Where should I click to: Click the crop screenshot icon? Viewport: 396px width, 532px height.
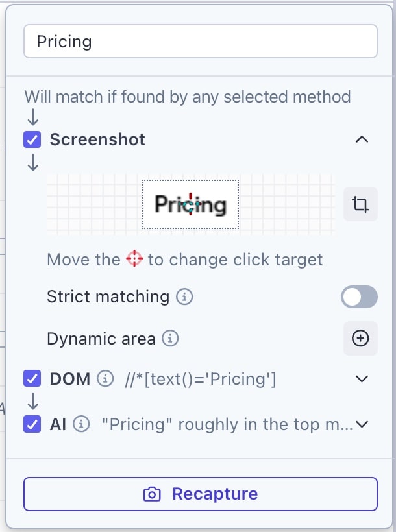pos(360,204)
